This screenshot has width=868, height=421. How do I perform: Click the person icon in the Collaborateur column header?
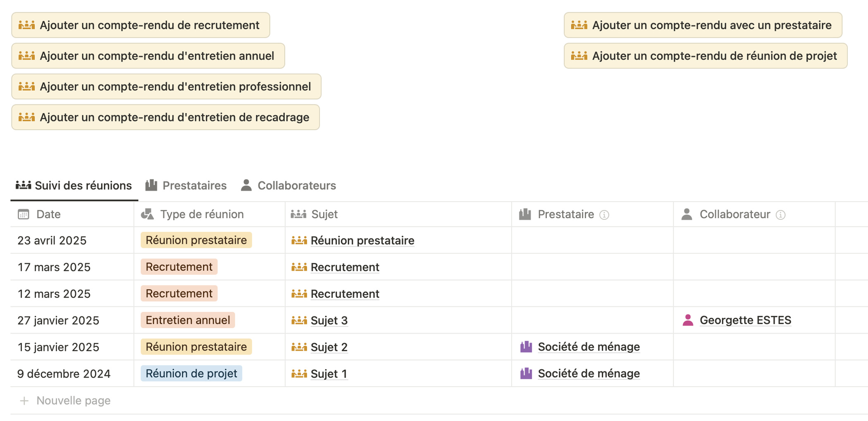pyautogui.click(x=687, y=214)
